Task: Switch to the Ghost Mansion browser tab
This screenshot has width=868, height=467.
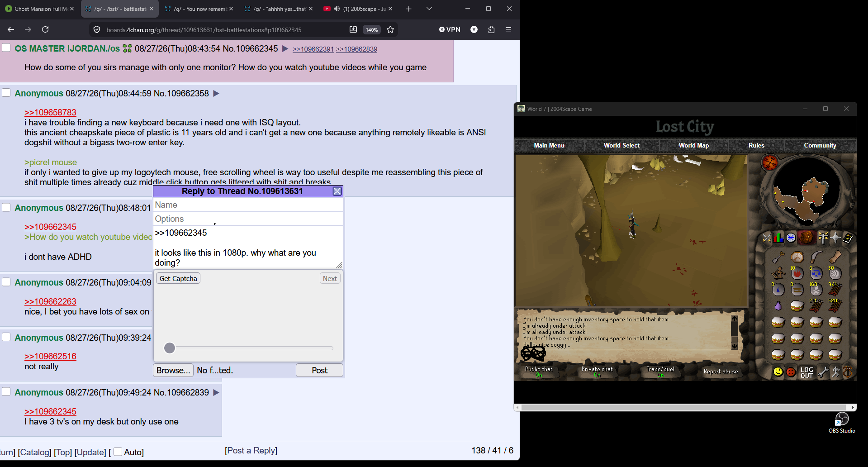Action: [x=40, y=9]
